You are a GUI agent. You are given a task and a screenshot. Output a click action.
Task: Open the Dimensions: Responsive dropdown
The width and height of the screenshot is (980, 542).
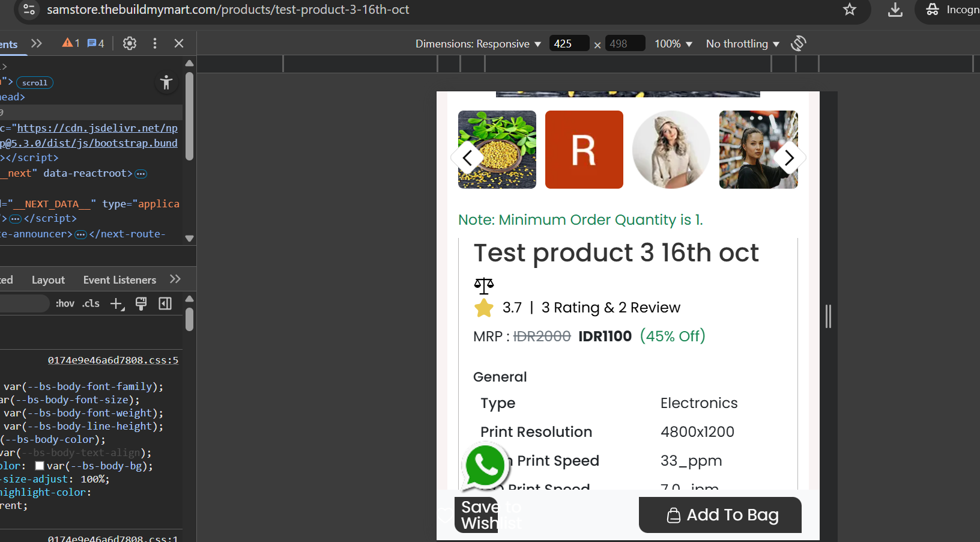point(478,44)
